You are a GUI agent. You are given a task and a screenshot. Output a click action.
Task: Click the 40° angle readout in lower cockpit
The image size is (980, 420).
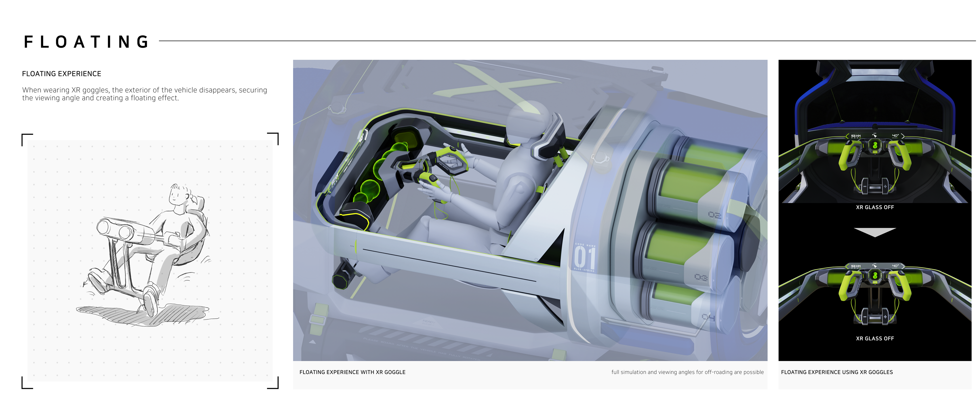895,266
